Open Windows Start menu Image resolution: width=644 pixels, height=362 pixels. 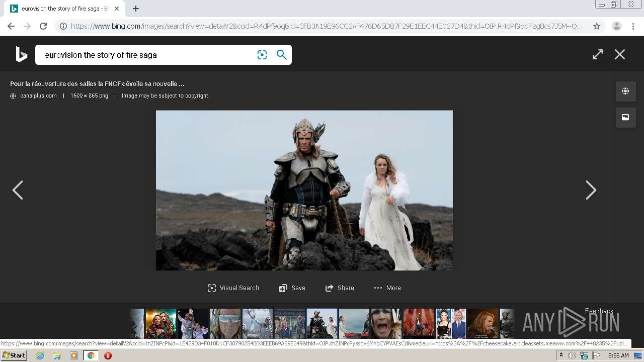pos(14,355)
